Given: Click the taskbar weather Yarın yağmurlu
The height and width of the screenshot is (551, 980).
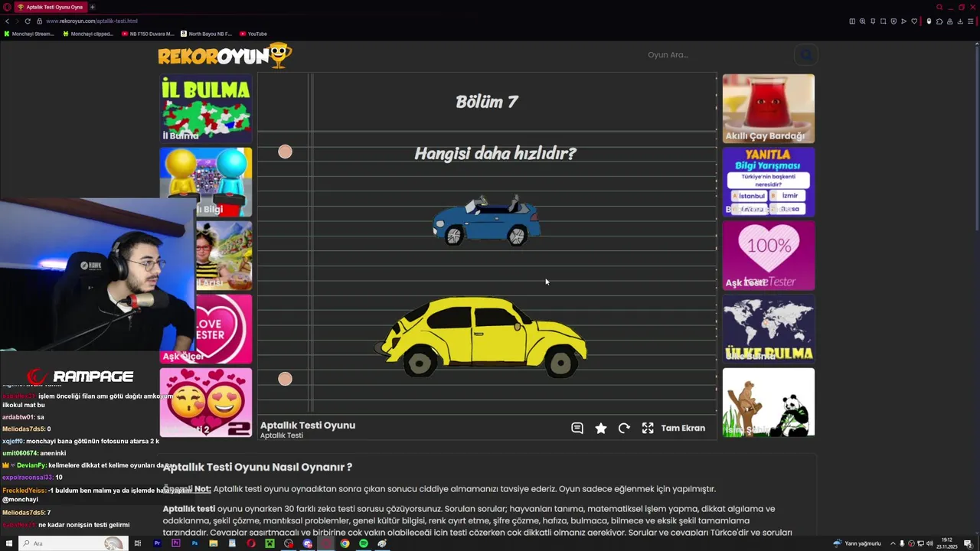Looking at the screenshot, I should point(857,543).
